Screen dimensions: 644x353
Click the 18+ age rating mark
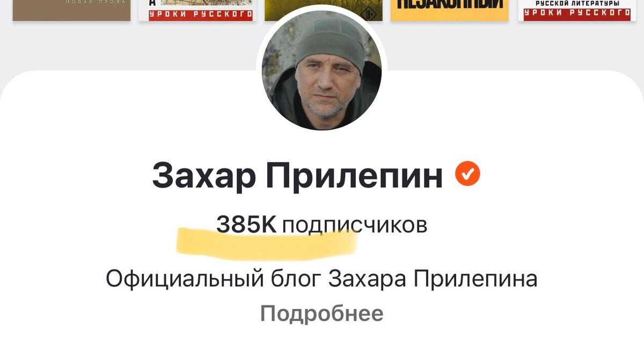368,12
